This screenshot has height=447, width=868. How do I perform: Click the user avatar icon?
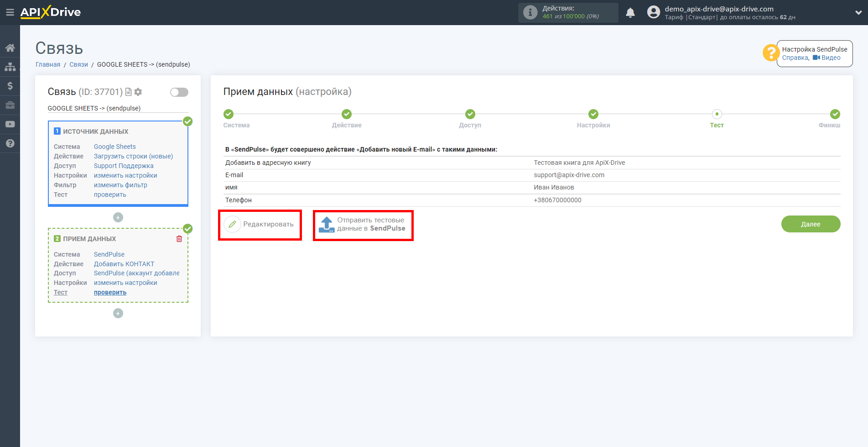(x=654, y=12)
